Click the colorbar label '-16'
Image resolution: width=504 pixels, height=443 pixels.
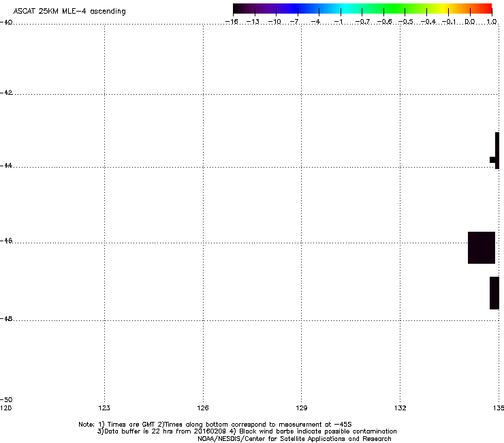[232, 22]
